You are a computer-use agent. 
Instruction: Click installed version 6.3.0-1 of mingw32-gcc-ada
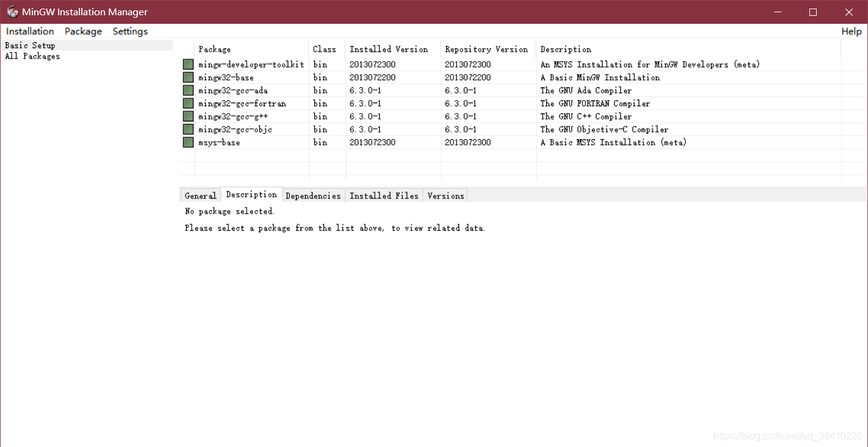[365, 90]
